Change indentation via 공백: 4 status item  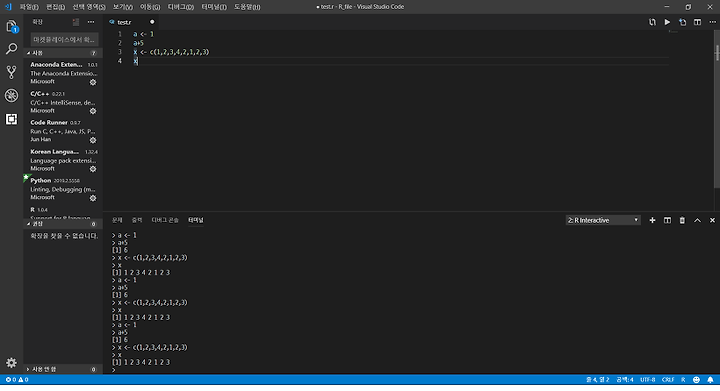point(625,380)
